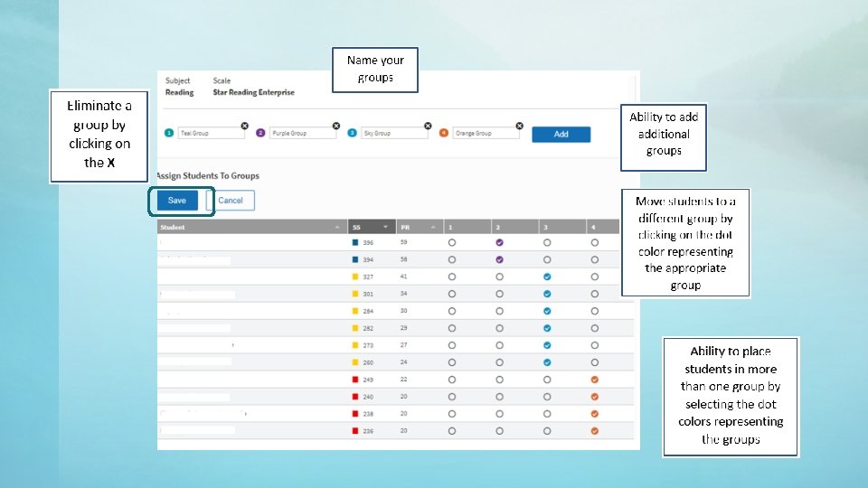Screen dimensions: 868x488
Task: Toggle orange group 4 for the 238 student
Action: 595,414
